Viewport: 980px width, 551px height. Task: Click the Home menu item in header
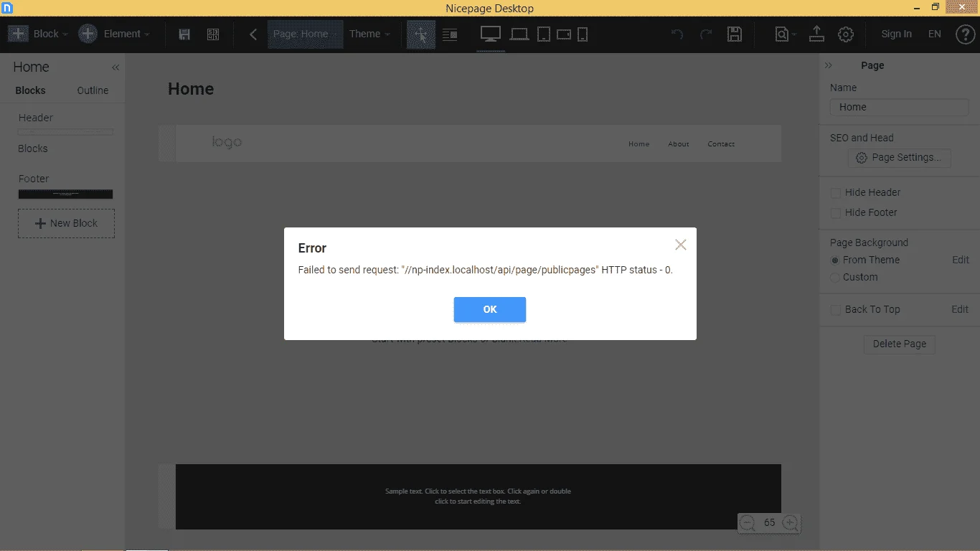639,144
